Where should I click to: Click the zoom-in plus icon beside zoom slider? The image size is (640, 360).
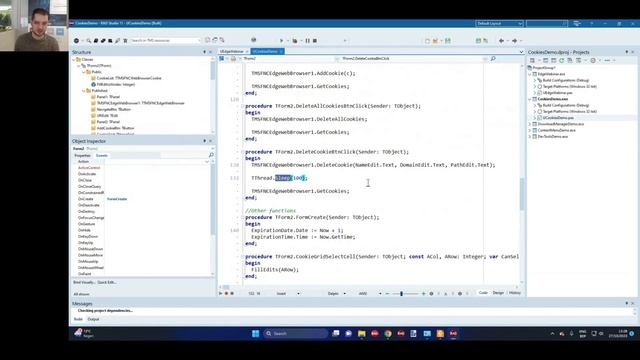click(423, 293)
